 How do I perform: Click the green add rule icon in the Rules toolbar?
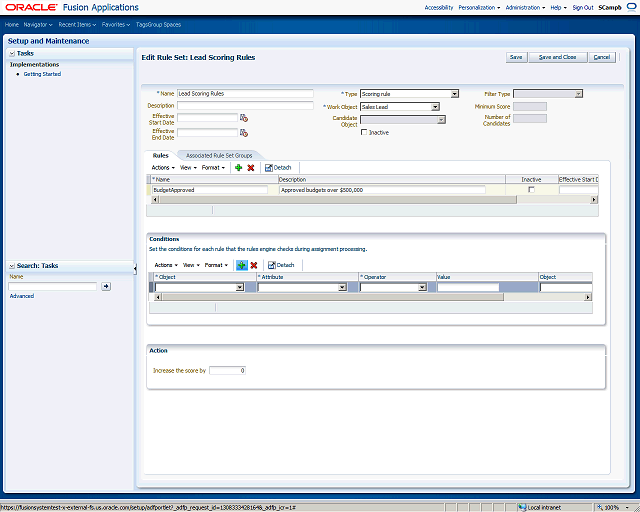239,167
